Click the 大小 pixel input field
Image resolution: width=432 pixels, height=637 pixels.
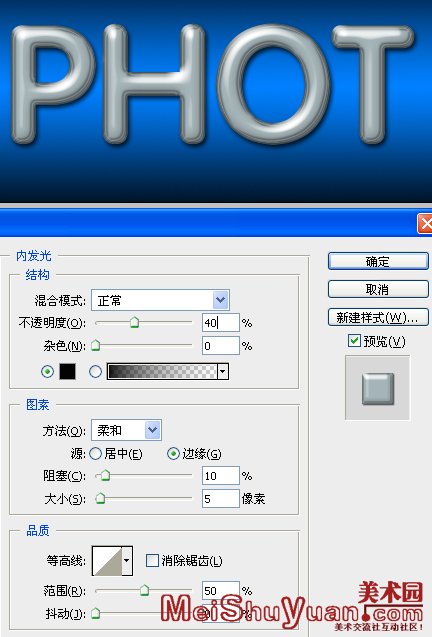point(221,498)
